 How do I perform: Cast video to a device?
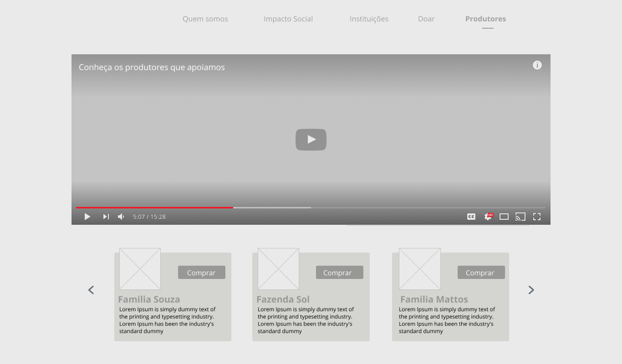[520, 217]
